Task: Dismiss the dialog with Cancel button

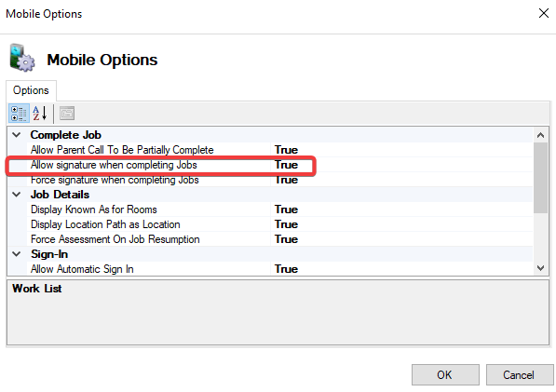Action: click(x=519, y=374)
